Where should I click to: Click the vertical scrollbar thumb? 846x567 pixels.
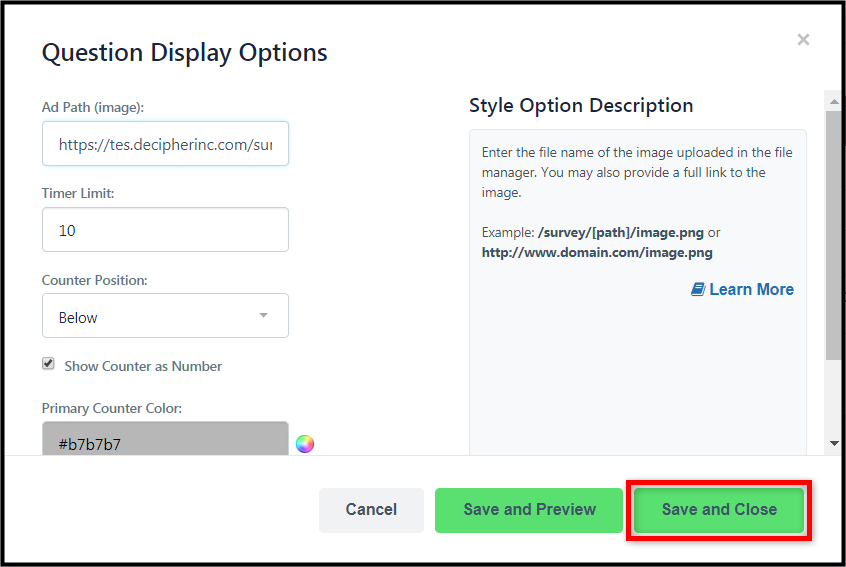834,235
